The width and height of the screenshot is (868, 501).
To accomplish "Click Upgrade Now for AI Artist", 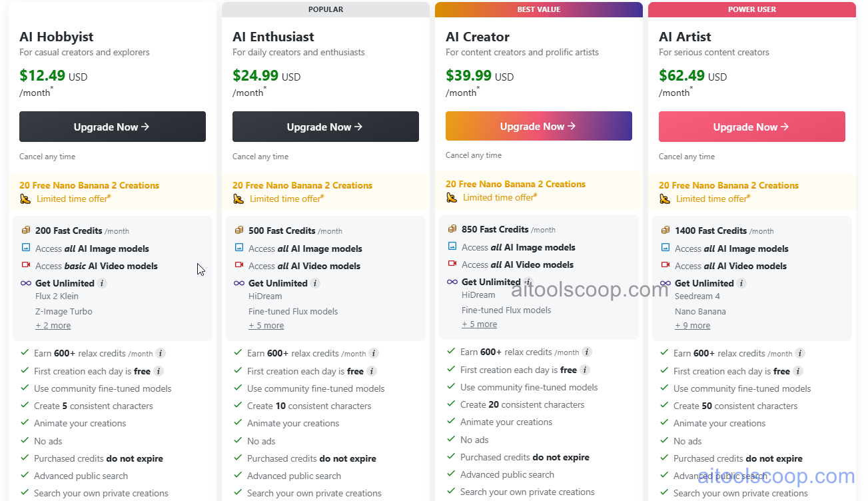I will click(751, 127).
